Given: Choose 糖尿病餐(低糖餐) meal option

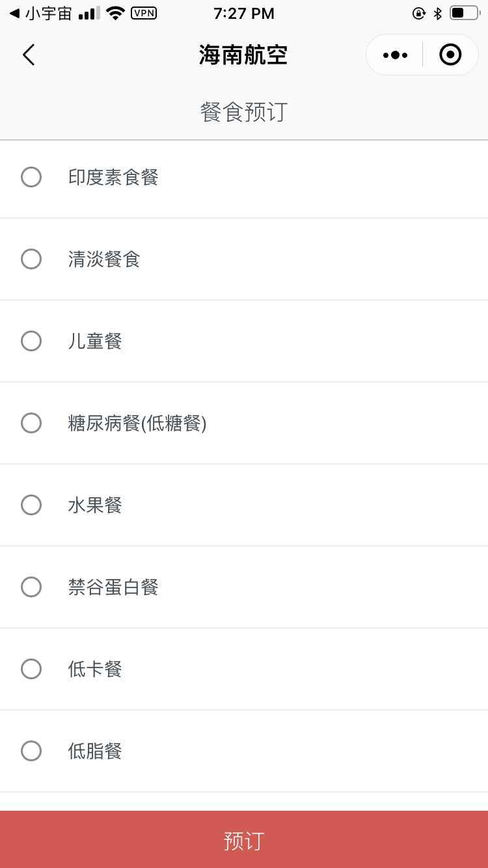Looking at the screenshot, I should click(x=31, y=423).
